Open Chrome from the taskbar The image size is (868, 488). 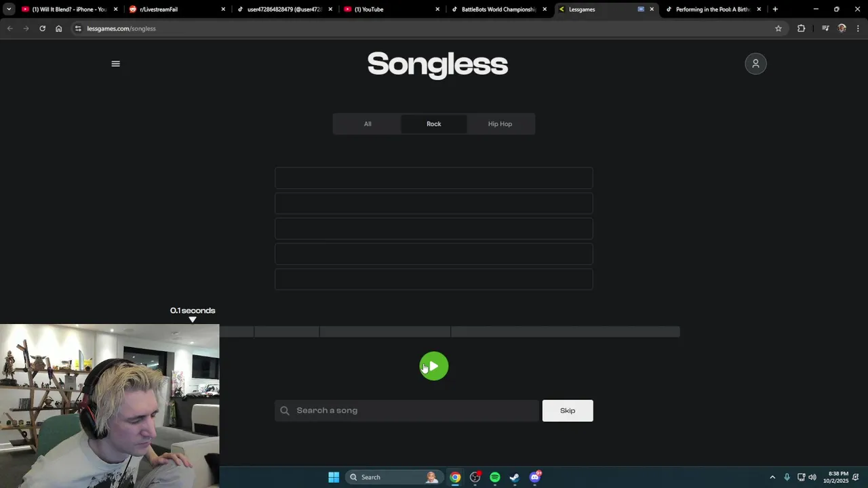point(455,477)
